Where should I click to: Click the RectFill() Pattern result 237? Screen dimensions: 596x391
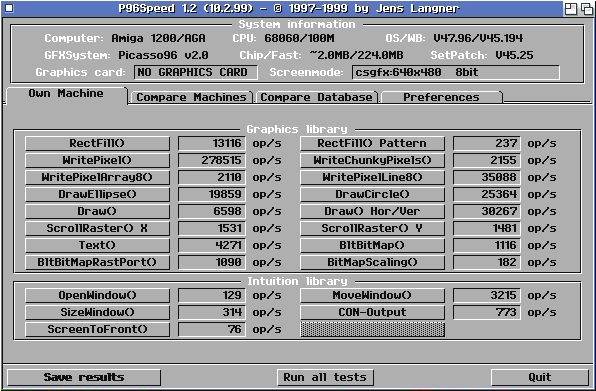click(487, 143)
